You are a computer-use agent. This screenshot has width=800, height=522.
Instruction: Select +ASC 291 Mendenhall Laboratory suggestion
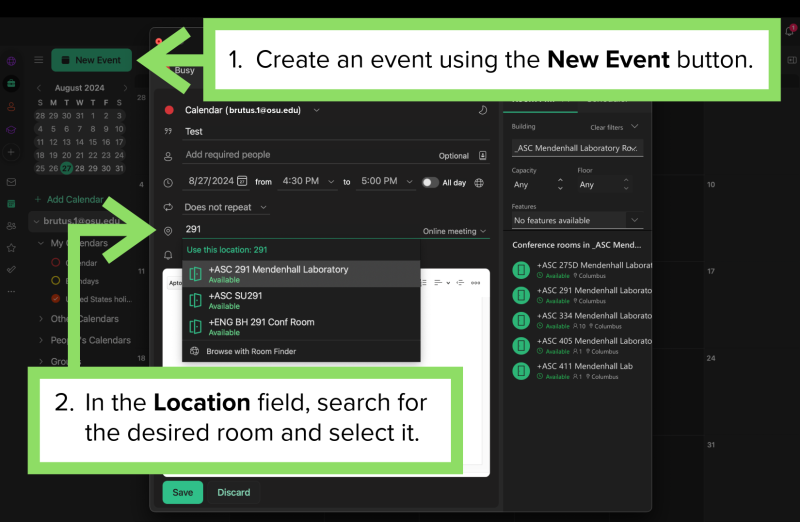(x=301, y=274)
